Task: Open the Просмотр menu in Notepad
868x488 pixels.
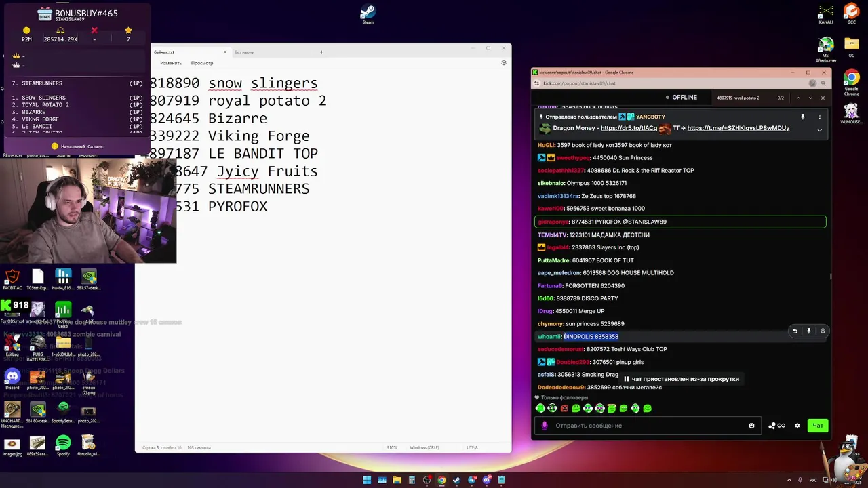Action: [202, 63]
